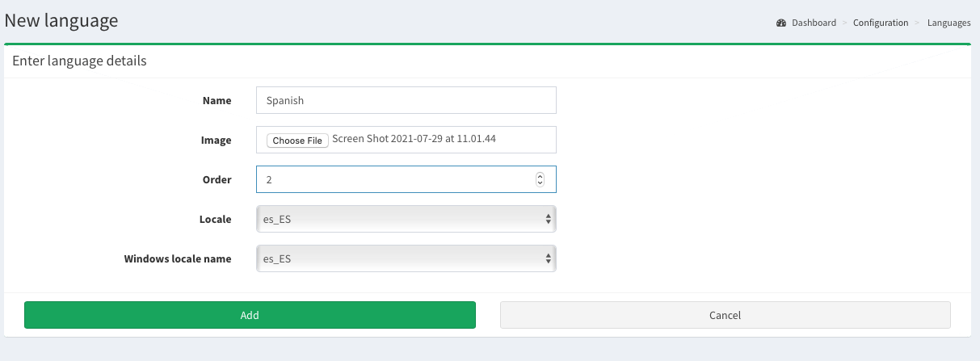Click the Name field label
This screenshot has height=361, width=980.
[x=217, y=101]
